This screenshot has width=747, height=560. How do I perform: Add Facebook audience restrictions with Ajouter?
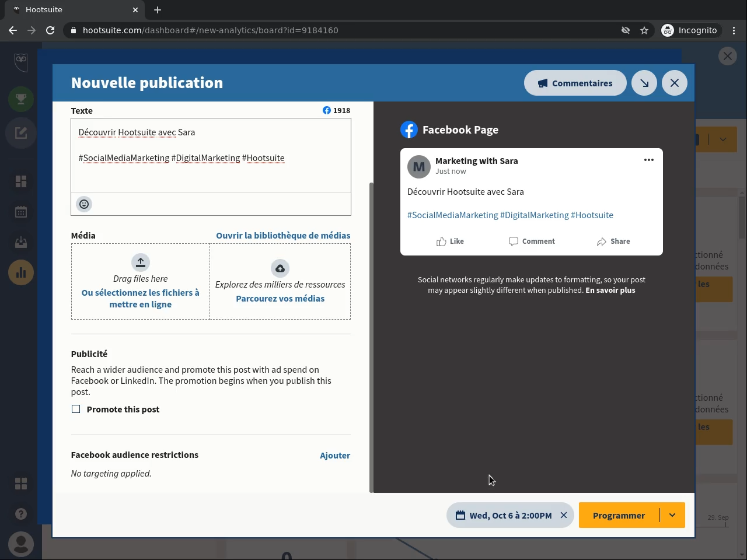(335, 456)
